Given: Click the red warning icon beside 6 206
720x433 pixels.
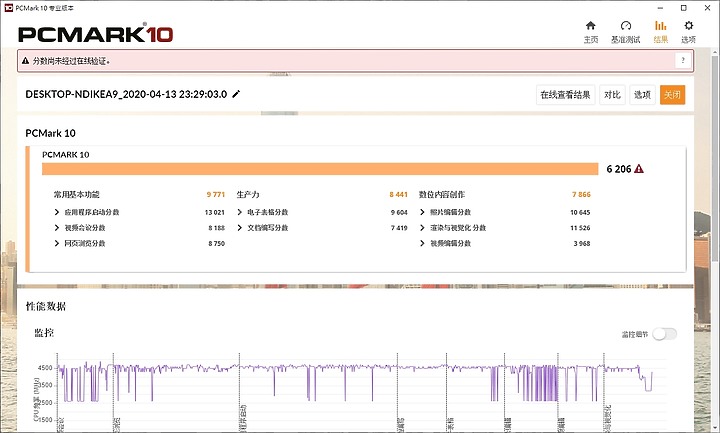Looking at the screenshot, I should 639,169.
